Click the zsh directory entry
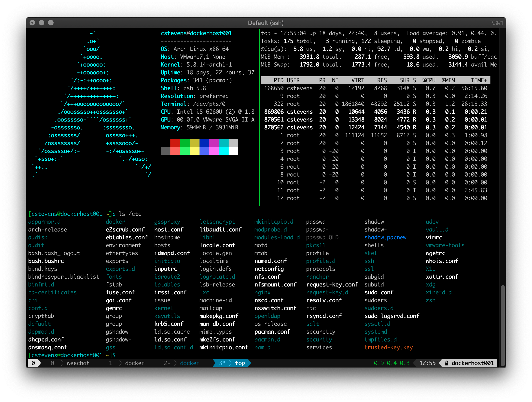This screenshot has width=532, height=402. 430,300
